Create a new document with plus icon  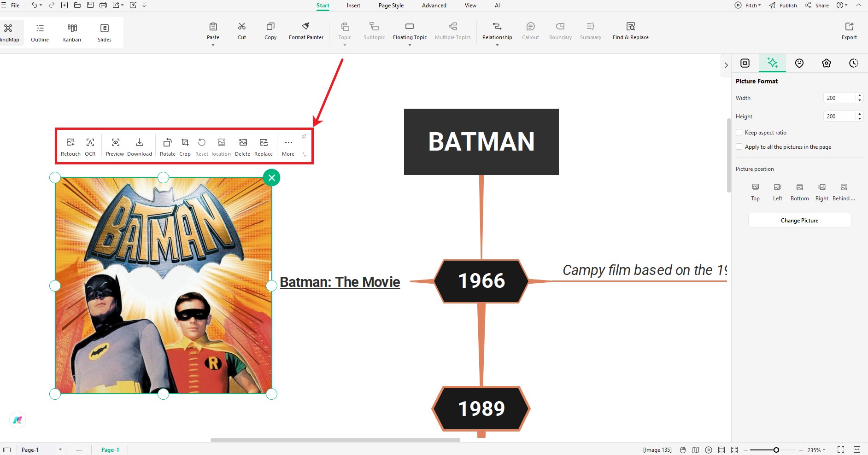[x=65, y=5]
